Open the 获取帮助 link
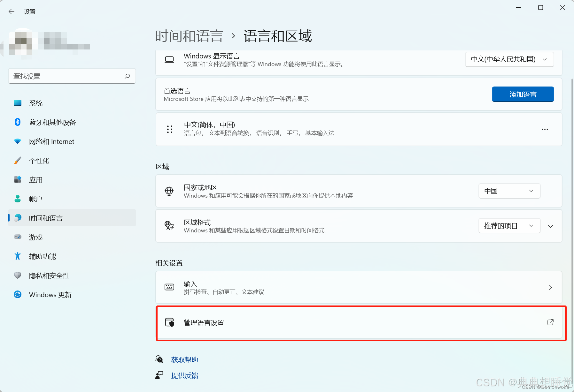 [x=184, y=359]
